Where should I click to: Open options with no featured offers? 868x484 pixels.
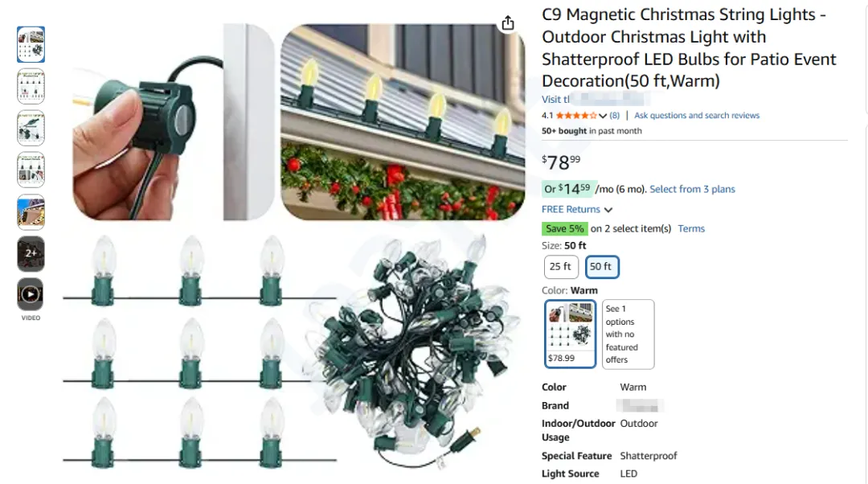[x=628, y=334]
